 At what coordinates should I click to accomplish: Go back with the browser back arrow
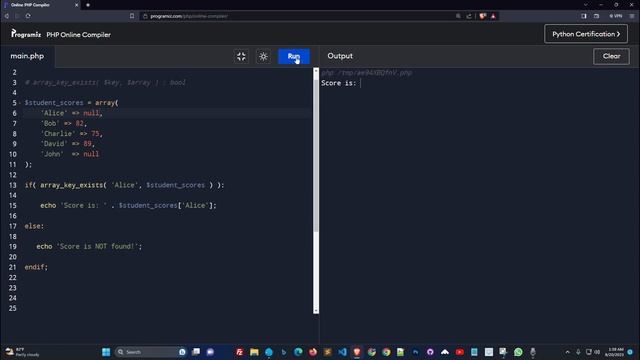7,16
